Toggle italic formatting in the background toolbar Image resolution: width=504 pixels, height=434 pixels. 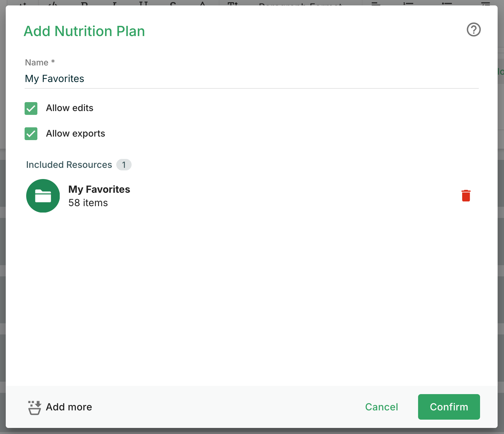click(x=114, y=3)
